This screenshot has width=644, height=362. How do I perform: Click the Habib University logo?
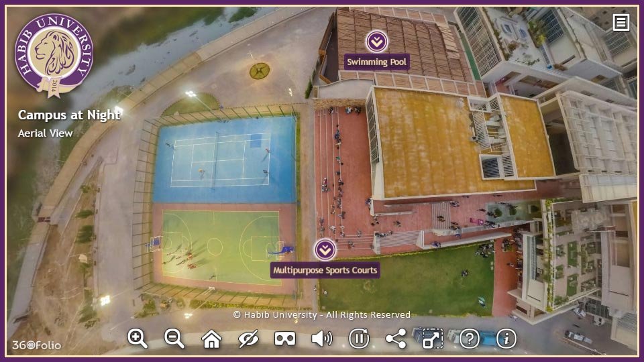(x=54, y=54)
